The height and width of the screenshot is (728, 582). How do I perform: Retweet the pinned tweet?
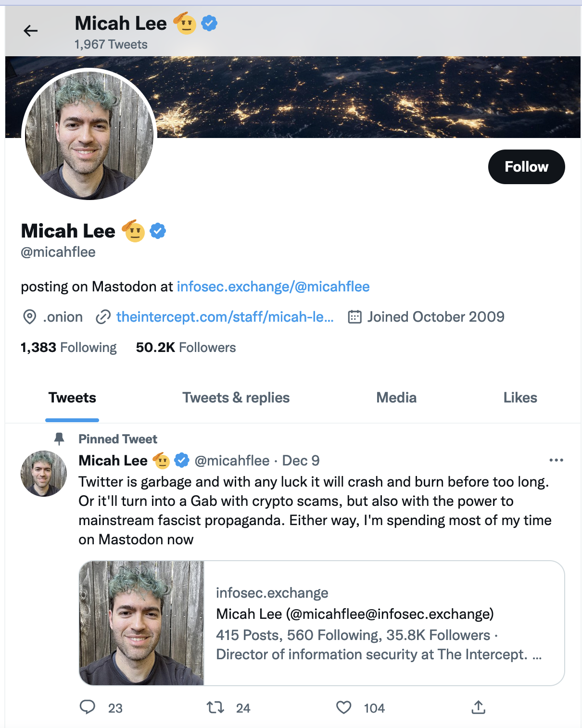point(215,707)
